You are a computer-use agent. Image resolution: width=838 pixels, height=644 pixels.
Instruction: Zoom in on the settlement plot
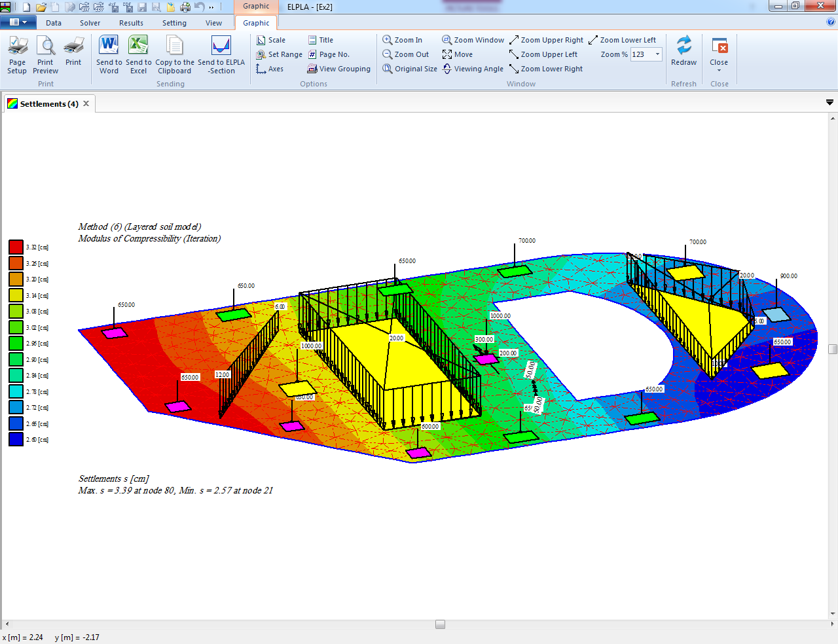tap(403, 40)
